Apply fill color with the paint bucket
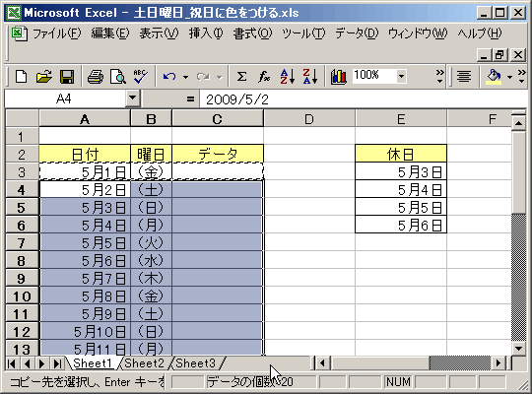532x394 pixels. (x=494, y=77)
